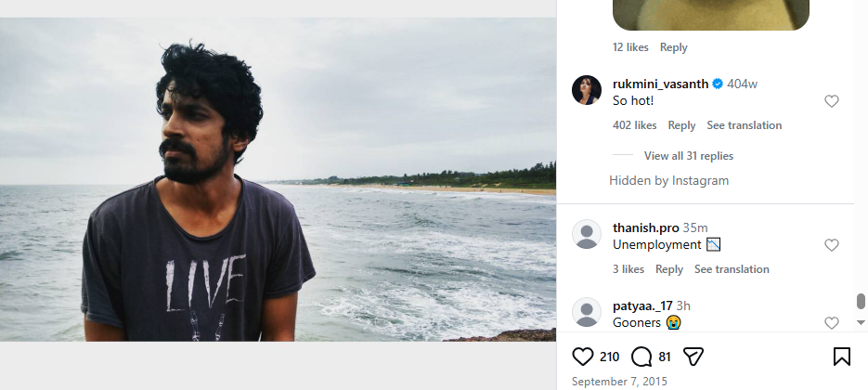
Task: Like patyaa._17's "Gooners" comment
Action: click(832, 322)
